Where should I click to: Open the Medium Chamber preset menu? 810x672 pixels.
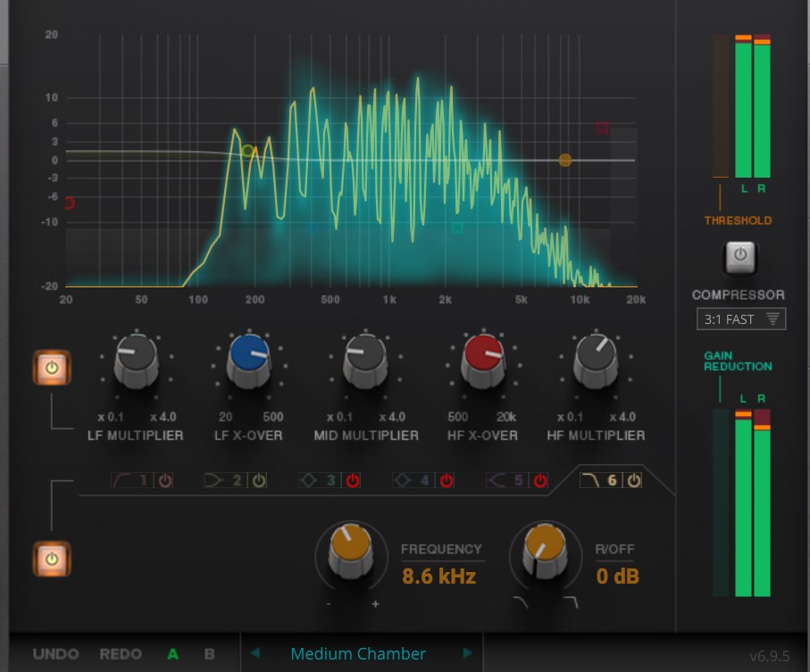[x=358, y=654]
